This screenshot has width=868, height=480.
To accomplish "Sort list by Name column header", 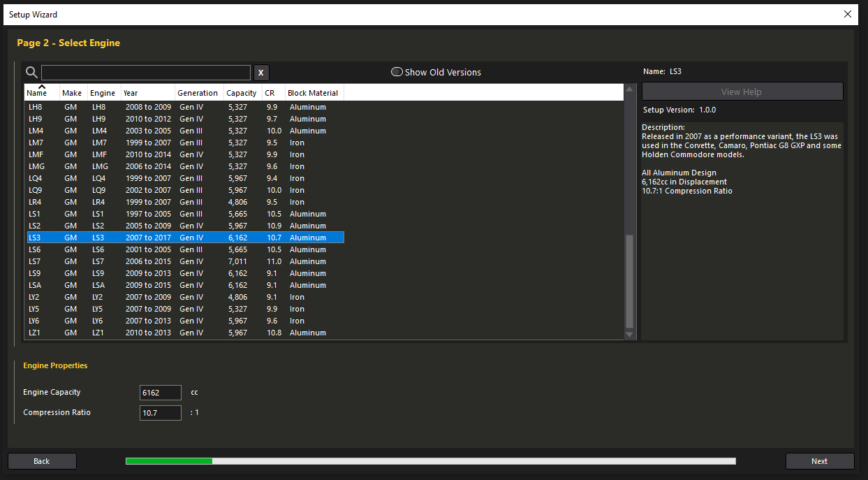I will coord(37,93).
